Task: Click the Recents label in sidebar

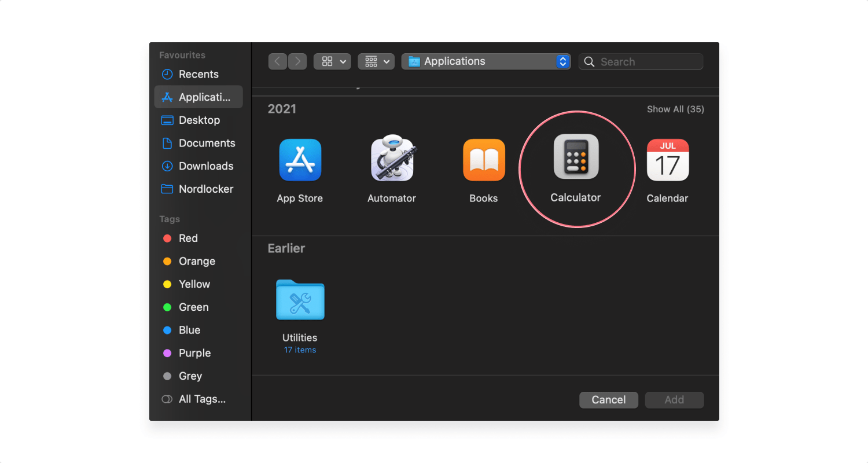Action: coord(198,74)
